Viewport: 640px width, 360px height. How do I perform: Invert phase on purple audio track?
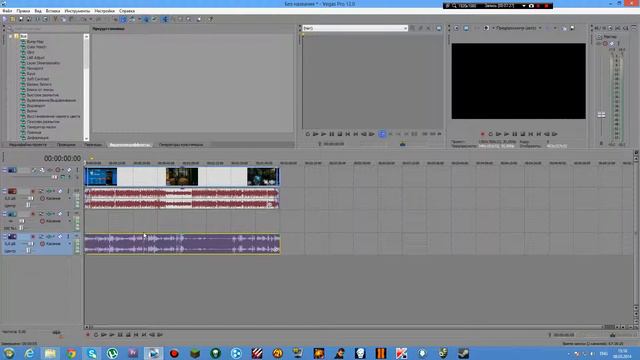pos(41,236)
